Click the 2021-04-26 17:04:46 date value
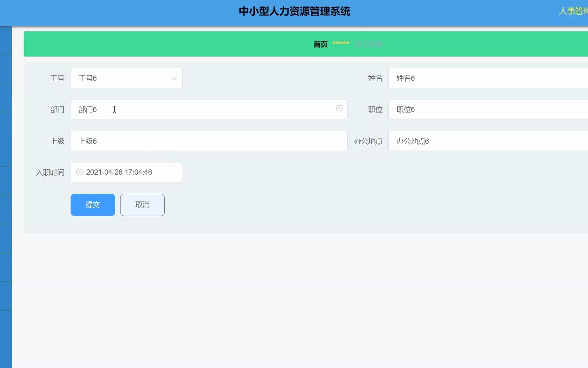Viewport: 588px width, 368px height. pyautogui.click(x=119, y=172)
